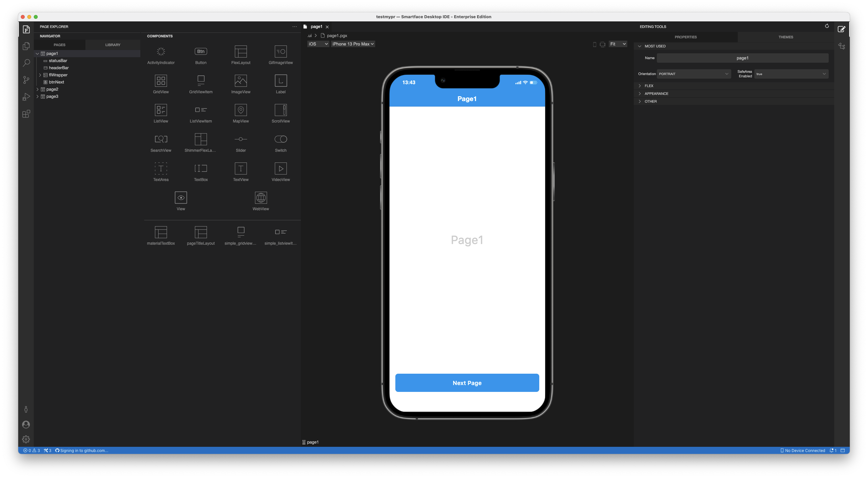Select the materialTextBox library component
The width and height of the screenshot is (868, 478).
point(161,236)
